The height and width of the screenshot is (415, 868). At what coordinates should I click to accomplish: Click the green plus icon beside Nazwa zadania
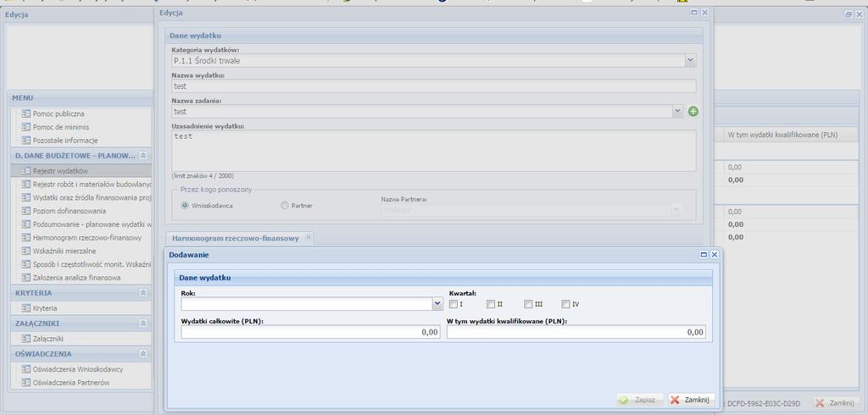pyautogui.click(x=693, y=112)
